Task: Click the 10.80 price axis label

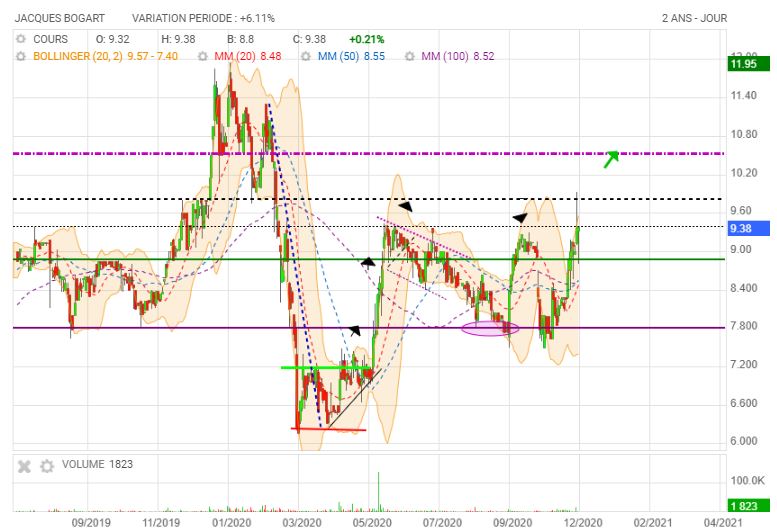Action: 744,134
